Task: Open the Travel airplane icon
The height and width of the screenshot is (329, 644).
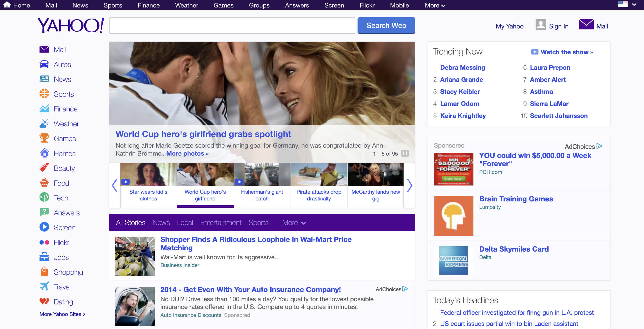Action: pyautogui.click(x=44, y=286)
